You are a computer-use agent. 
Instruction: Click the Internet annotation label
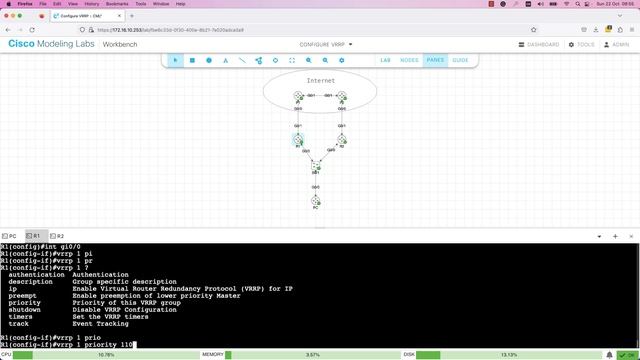point(321,81)
